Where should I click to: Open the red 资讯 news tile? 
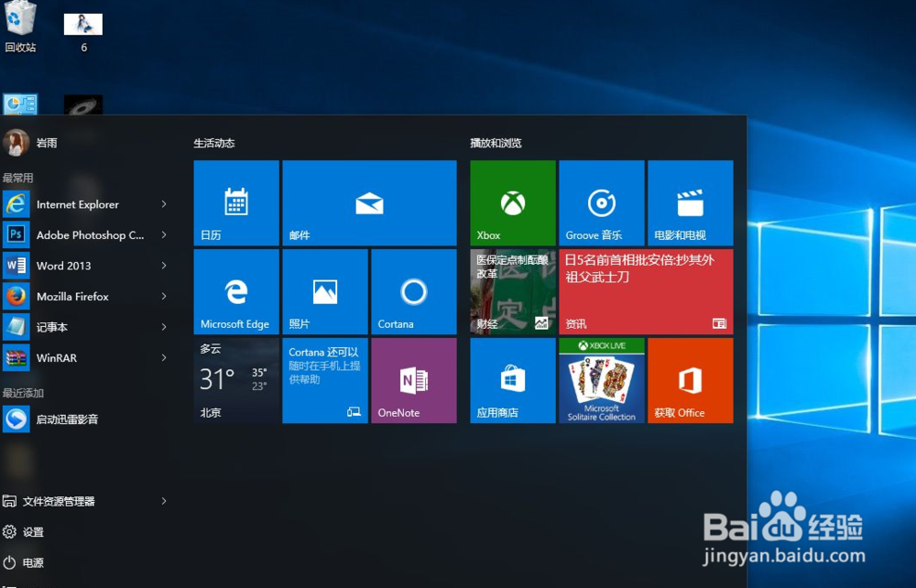click(646, 291)
